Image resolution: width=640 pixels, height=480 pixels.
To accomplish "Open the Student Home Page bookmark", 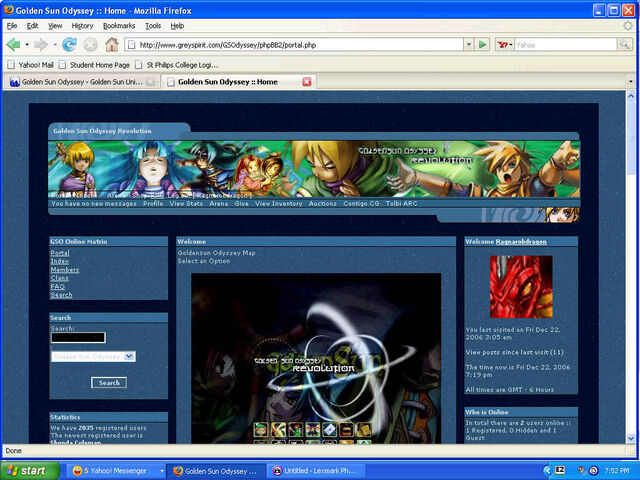I will (94, 65).
